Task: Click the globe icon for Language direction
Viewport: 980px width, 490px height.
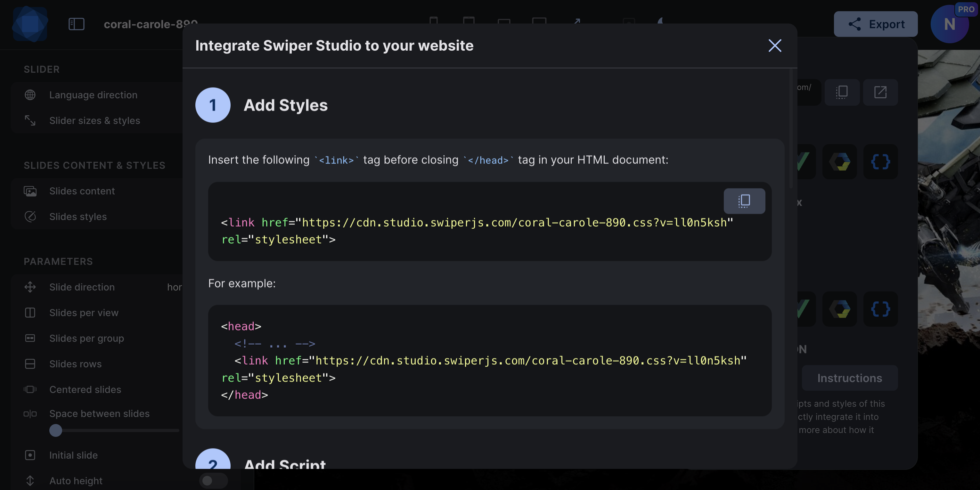Action: pos(30,95)
